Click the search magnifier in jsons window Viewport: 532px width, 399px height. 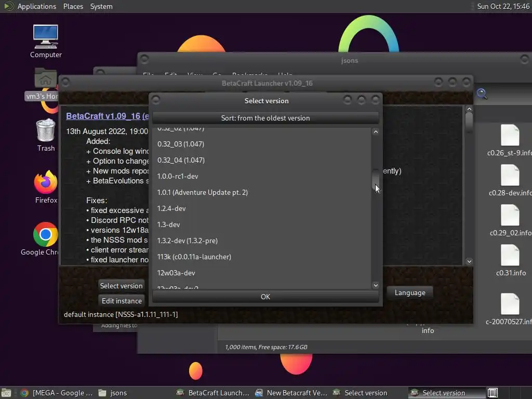point(482,94)
